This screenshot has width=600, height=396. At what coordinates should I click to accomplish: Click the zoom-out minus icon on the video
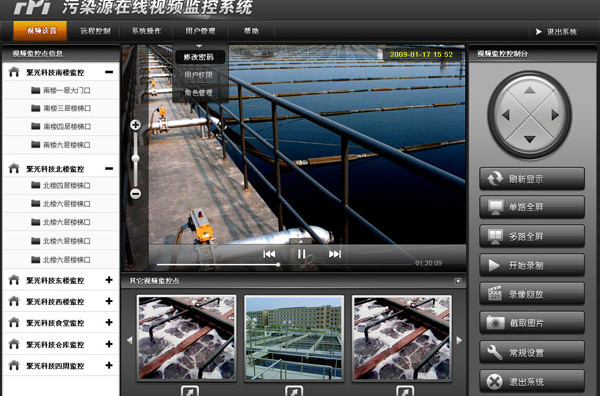click(x=135, y=194)
